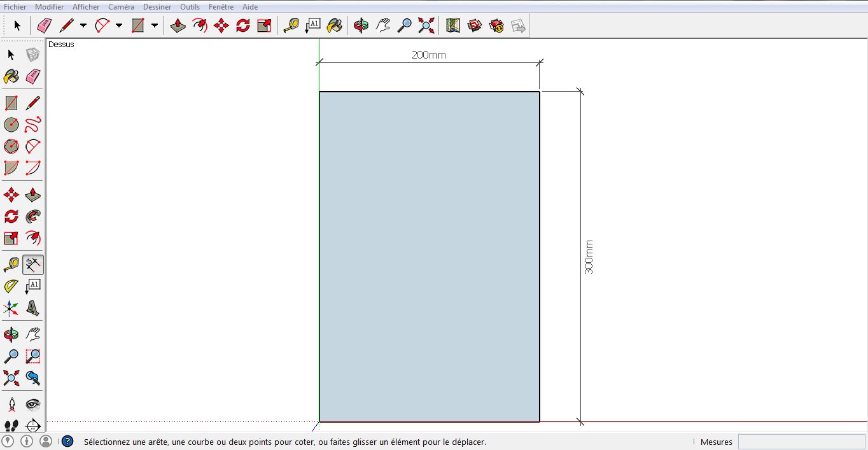Click the Rectangle shape in the top toolbar
The width and height of the screenshot is (868, 450).
point(137,25)
